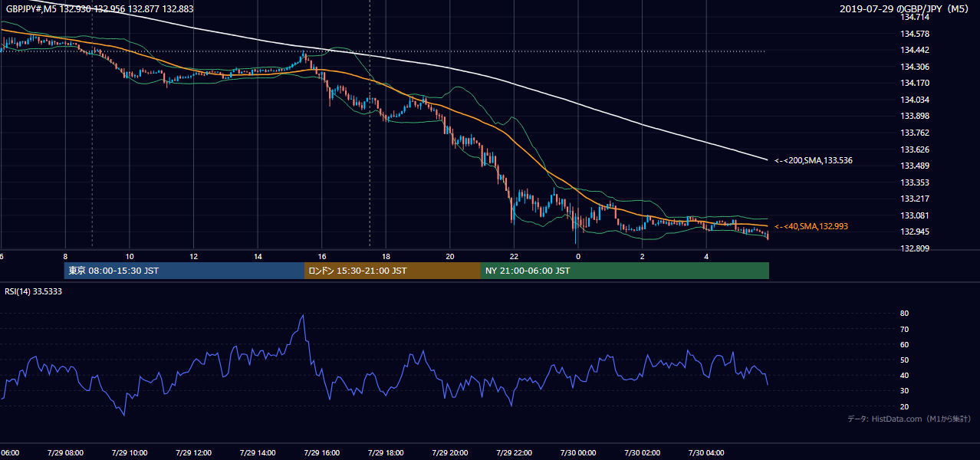Click price axis value 132.945
The width and height of the screenshot is (980, 460).
tap(913, 232)
